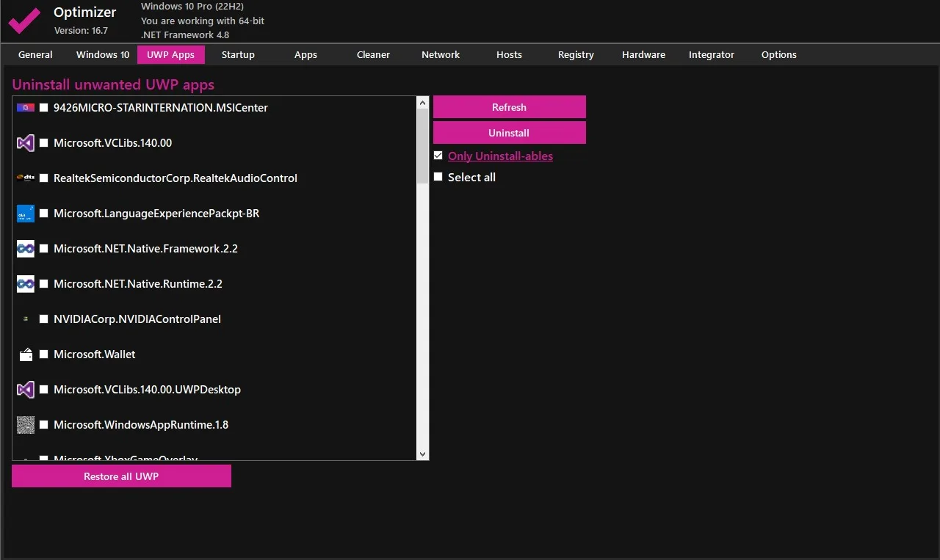Select the Microsoft.Wallet entry text
This screenshot has height=560, width=940.
pos(95,354)
